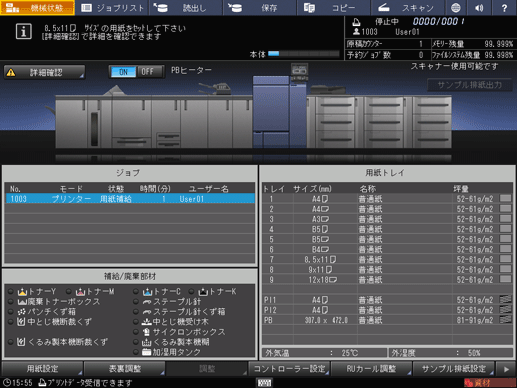Viewport: 517px width, 388px height.
Task: Click tray 5 paper level indicator
Action: (506, 239)
